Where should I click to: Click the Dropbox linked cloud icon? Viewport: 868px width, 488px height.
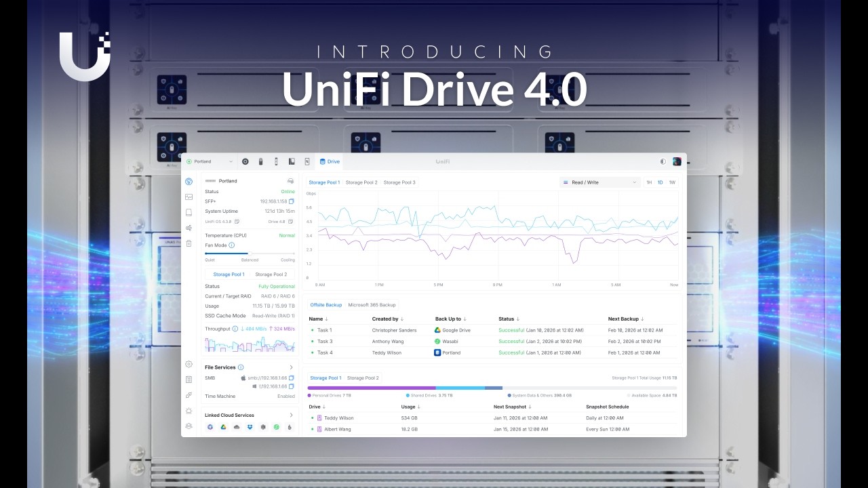click(x=250, y=427)
